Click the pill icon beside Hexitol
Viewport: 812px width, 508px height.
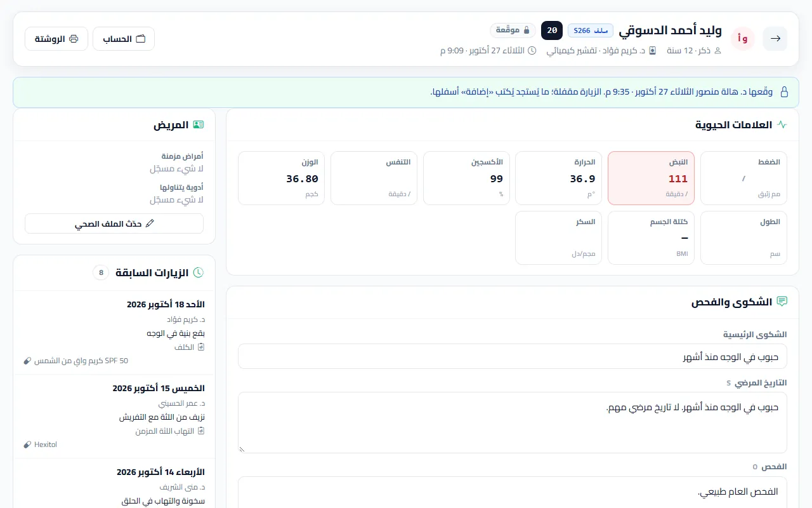27,444
